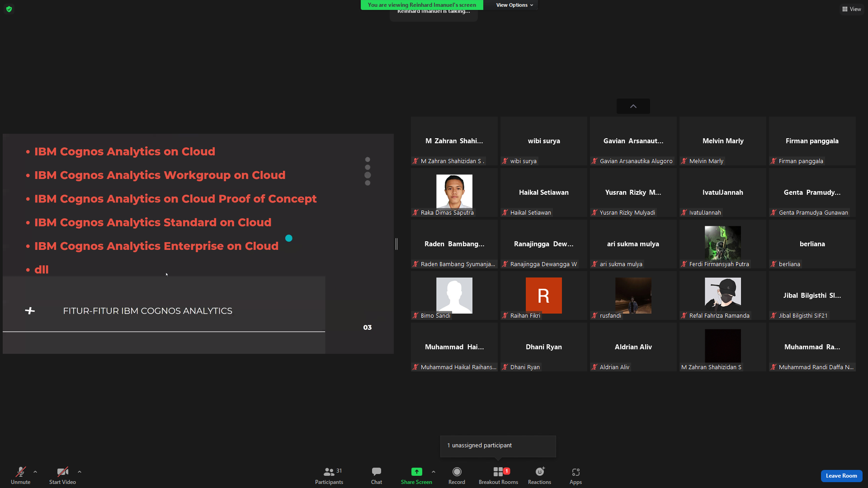Collapse the gallery with the up chevron
868x488 pixels.
pyautogui.click(x=633, y=106)
